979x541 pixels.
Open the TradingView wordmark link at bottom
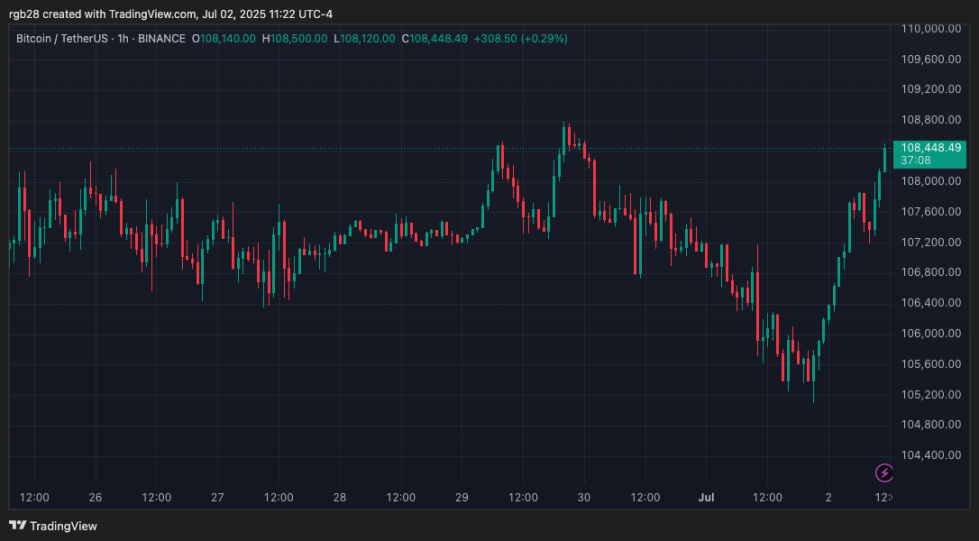click(63, 526)
